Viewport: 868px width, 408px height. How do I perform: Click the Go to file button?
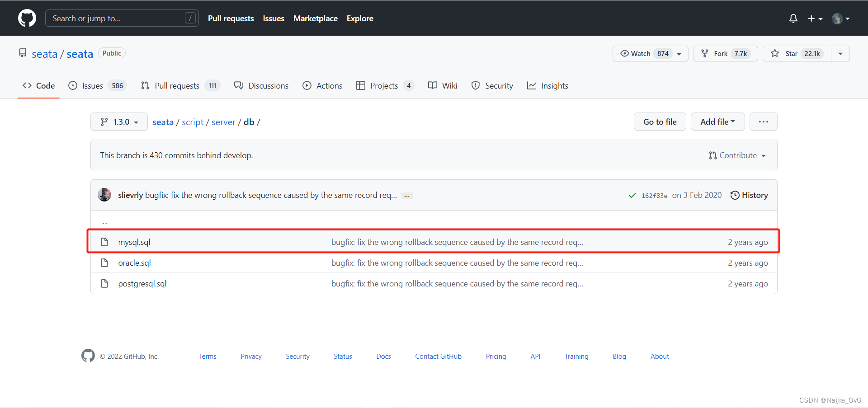[660, 122]
